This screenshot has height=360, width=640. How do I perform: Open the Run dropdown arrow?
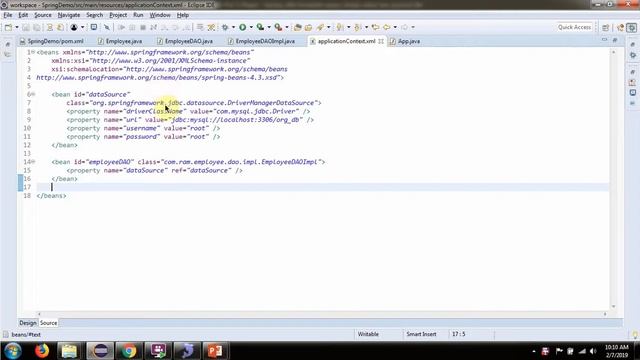(x=251, y=27)
